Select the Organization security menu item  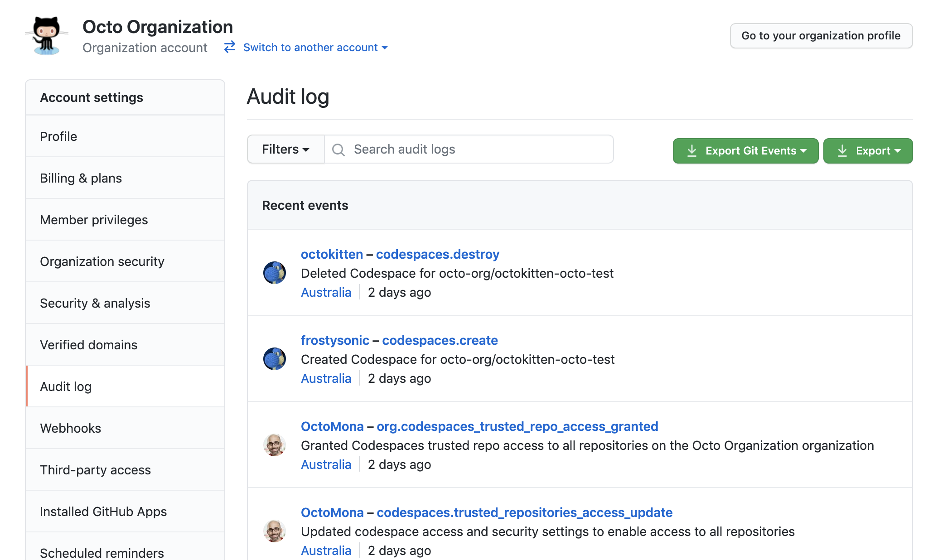click(x=102, y=261)
